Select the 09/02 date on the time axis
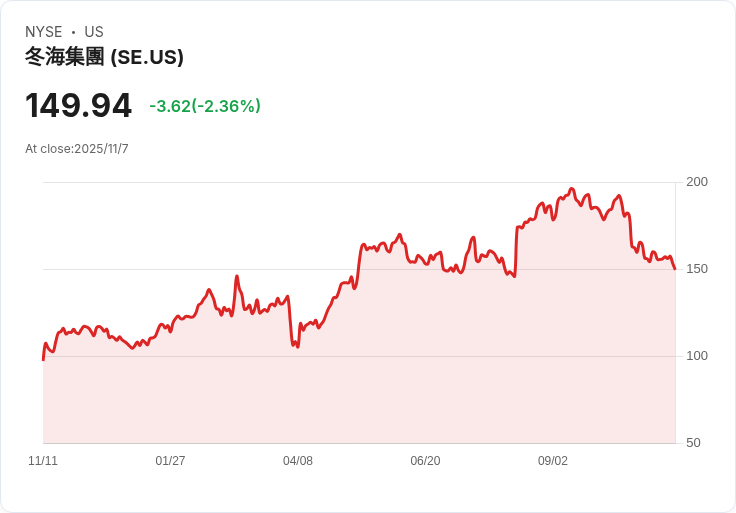Image resolution: width=736 pixels, height=513 pixels. pos(553,461)
